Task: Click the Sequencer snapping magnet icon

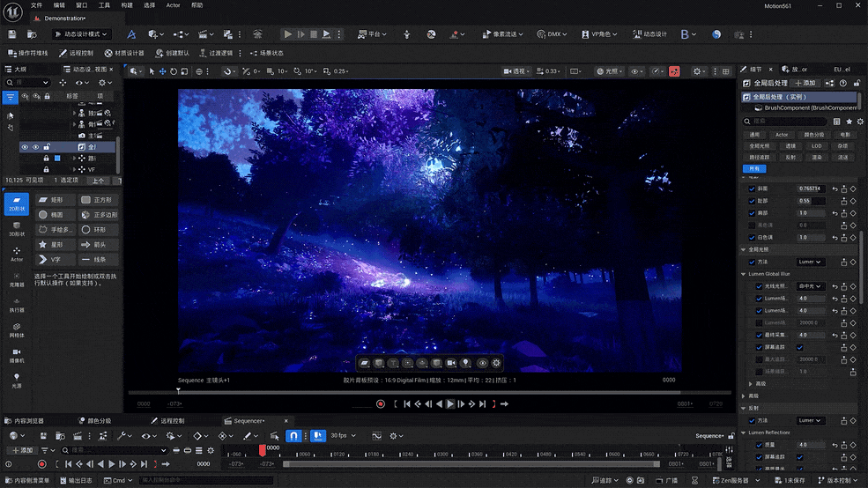Action: pos(294,436)
